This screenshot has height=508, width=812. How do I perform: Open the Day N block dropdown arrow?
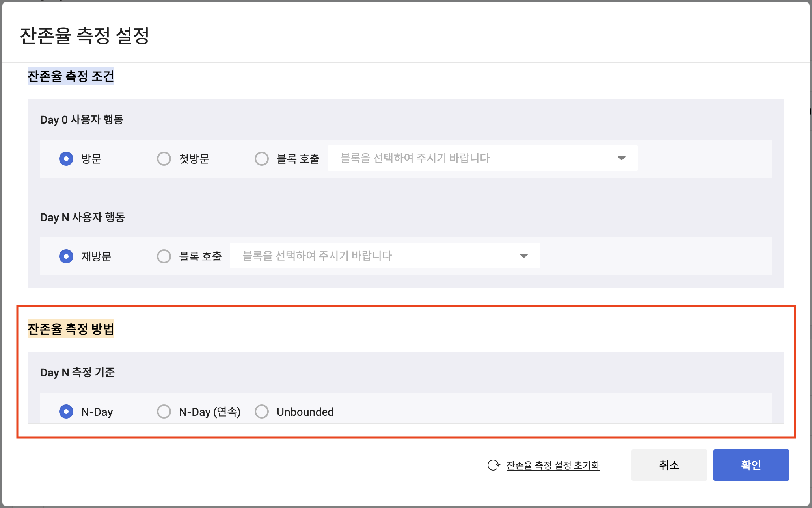tap(524, 256)
